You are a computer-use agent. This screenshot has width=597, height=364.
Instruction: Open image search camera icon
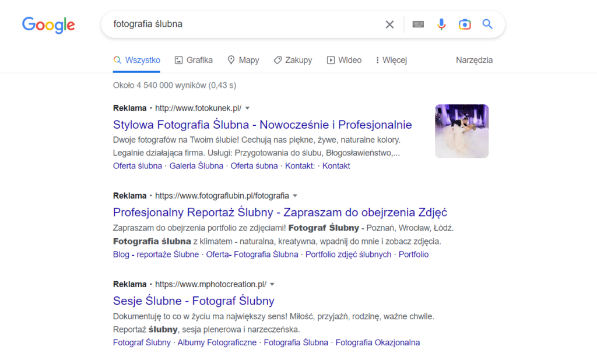pos(465,24)
